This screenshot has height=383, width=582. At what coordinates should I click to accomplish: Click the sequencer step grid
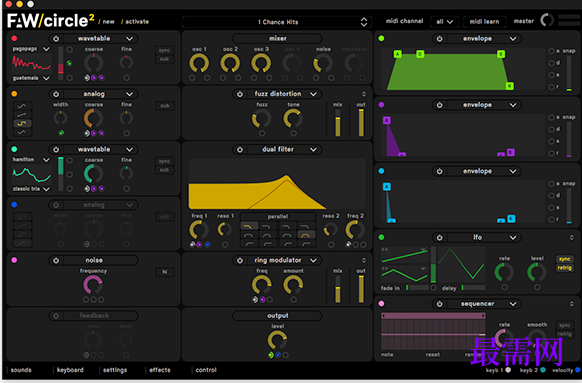433,334
